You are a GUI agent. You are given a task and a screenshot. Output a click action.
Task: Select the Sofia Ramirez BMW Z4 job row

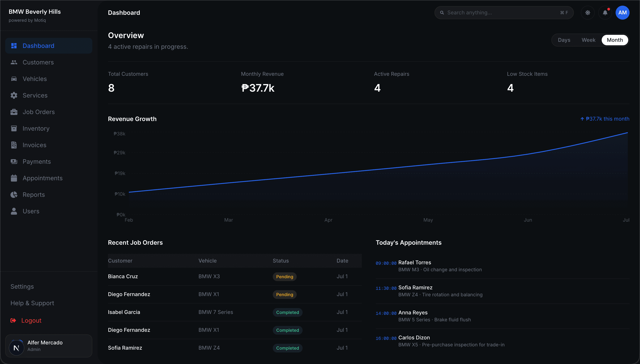[235, 348]
